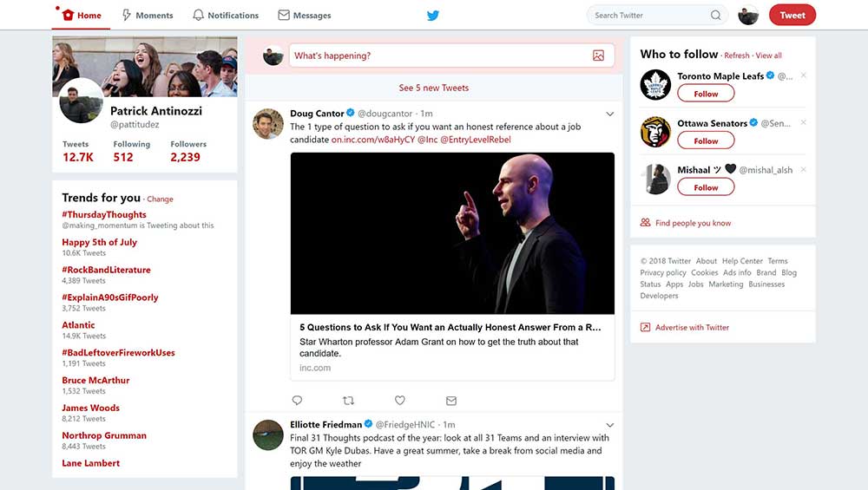Follow Toronto Maple Leafs
Viewport: 868px width, 490px height.
point(706,94)
